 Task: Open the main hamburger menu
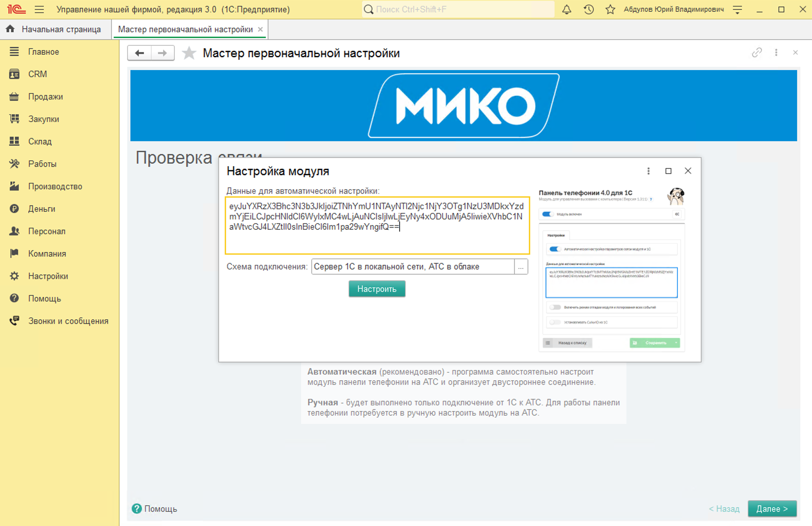tap(39, 9)
